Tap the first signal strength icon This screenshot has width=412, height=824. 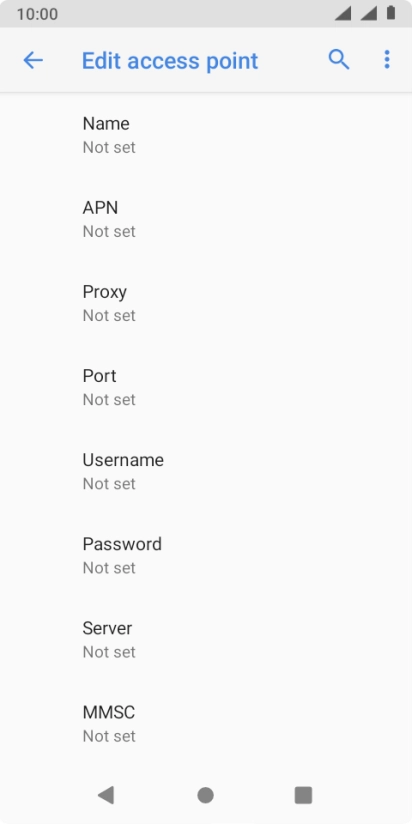(x=343, y=14)
